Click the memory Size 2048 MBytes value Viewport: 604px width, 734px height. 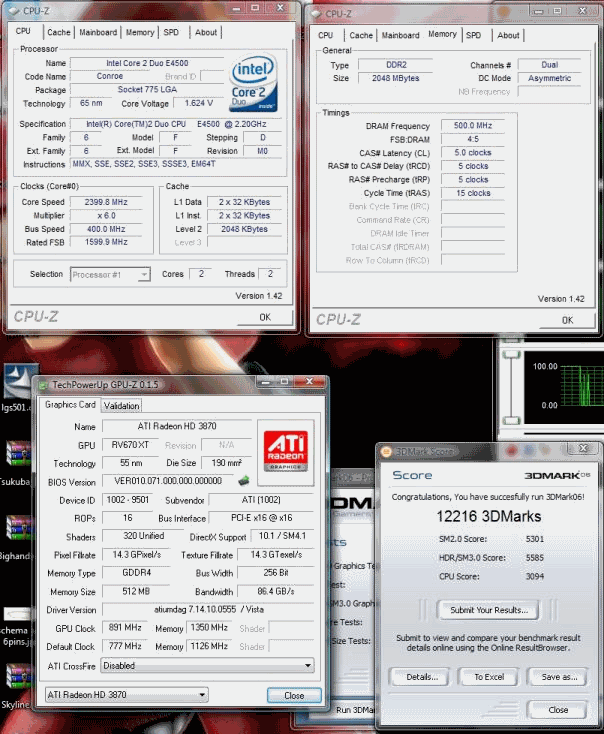tap(396, 78)
